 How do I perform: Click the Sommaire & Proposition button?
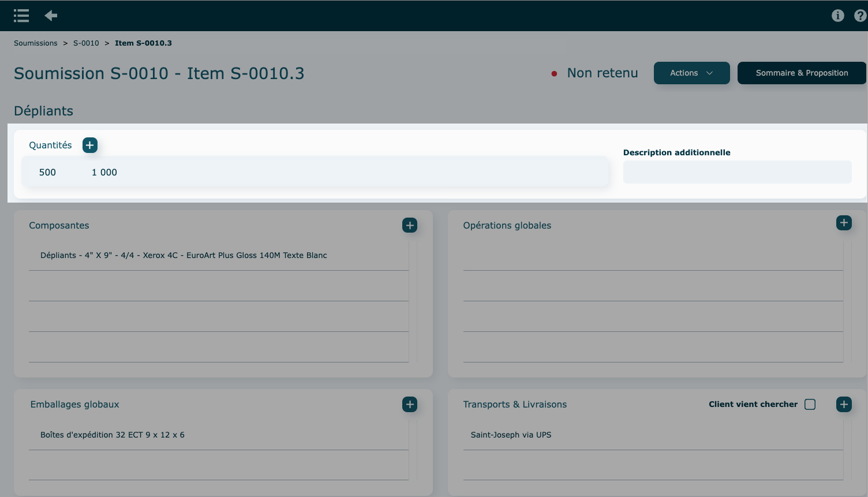tap(801, 73)
